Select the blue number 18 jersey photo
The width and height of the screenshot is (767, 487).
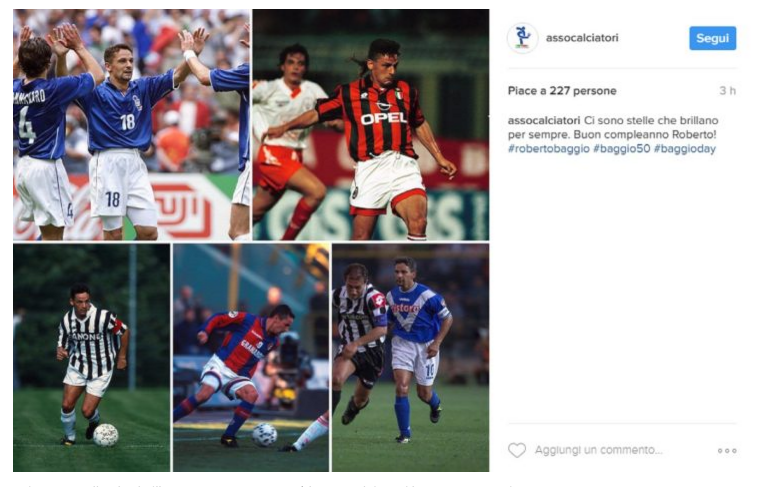click(x=132, y=125)
